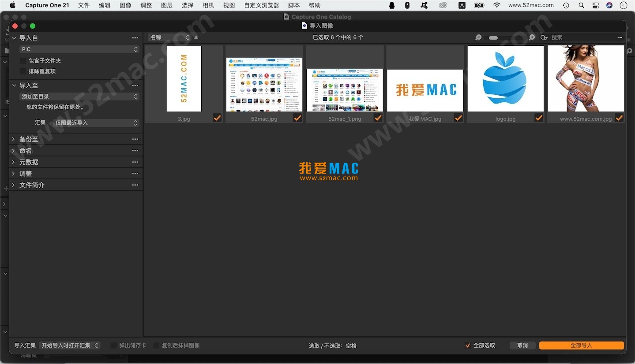
Task: Click the input source A icon
Action: click(462, 5)
